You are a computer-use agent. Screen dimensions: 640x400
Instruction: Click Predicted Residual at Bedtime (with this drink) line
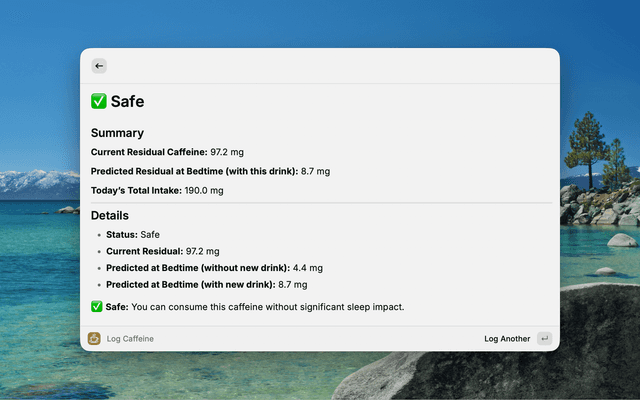210,171
